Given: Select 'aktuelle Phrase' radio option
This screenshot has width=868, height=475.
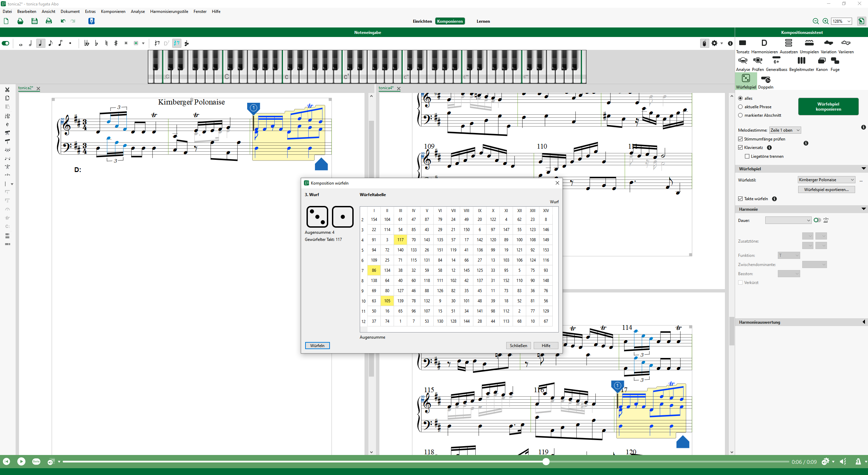Looking at the screenshot, I should [x=741, y=107].
